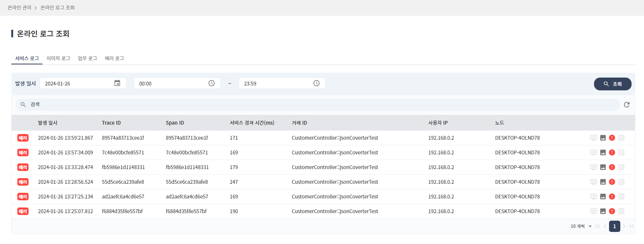This screenshot has width=644, height=244.
Task: Select Span ID cell ad2aefc6a4cd6e57
Action: 187,197
